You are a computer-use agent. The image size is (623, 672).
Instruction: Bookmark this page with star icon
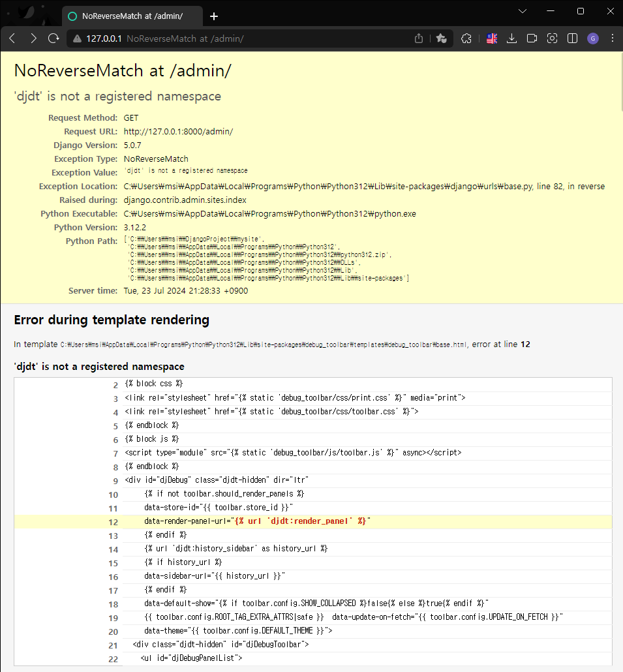pos(442,38)
